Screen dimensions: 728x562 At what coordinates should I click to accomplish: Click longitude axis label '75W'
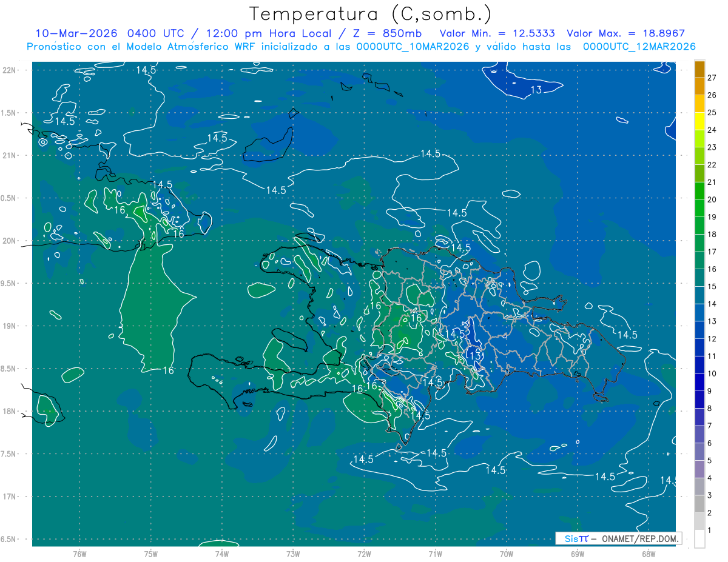coord(150,554)
